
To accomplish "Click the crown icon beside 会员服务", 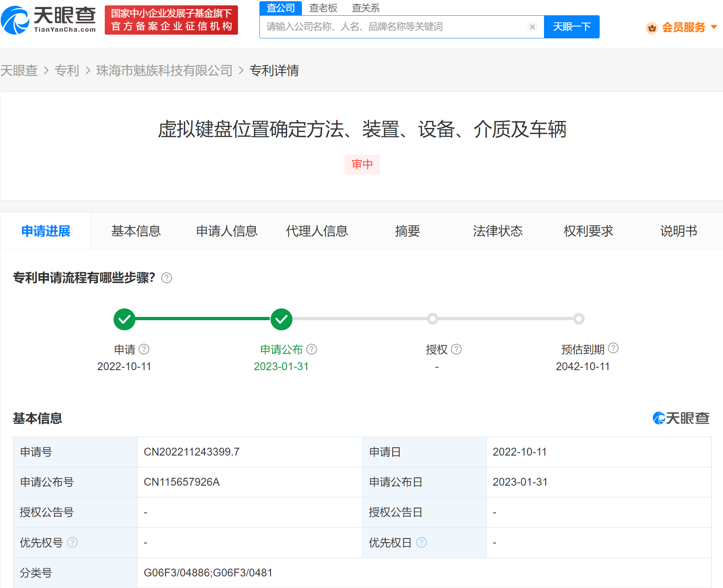I will (652, 28).
